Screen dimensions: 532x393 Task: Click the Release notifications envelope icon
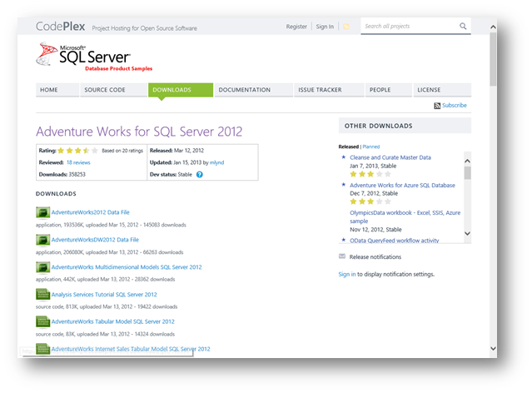pyautogui.click(x=342, y=256)
